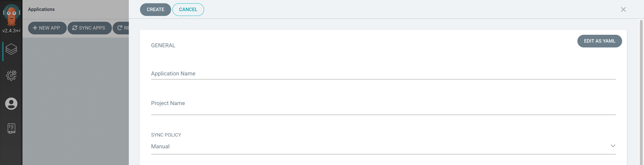This screenshot has width=644, height=165.
Task: Click the GENERAL section heading
Action: [163, 45]
